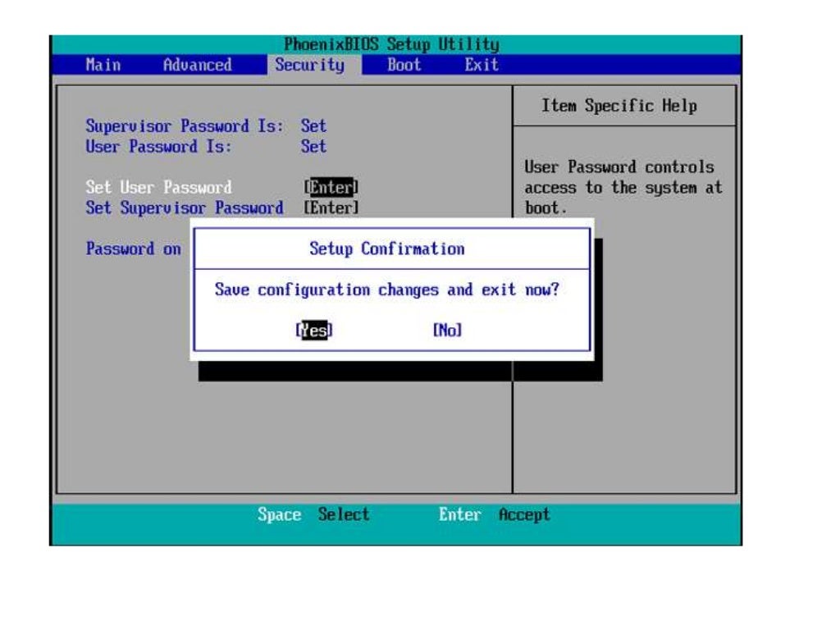This screenshot has width=840, height=630.
Task: Switch to the Advanced tab
Action: pos(197,65)
